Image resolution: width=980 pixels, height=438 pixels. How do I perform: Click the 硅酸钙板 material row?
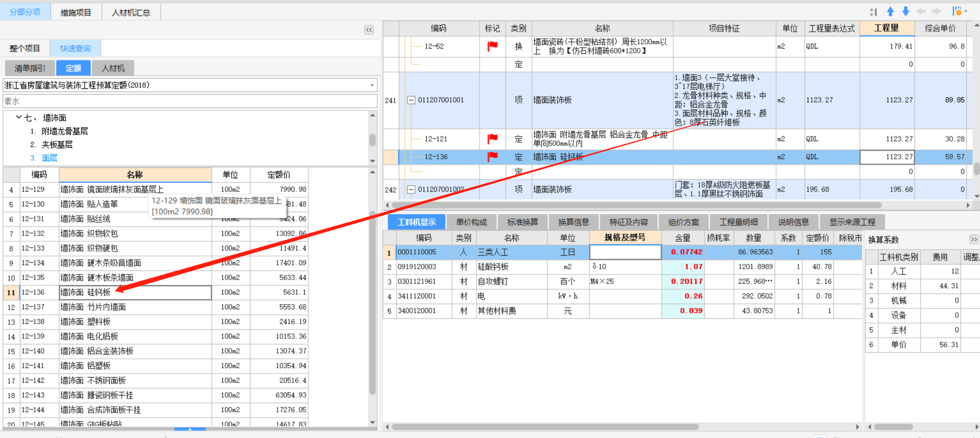[623, 267]
